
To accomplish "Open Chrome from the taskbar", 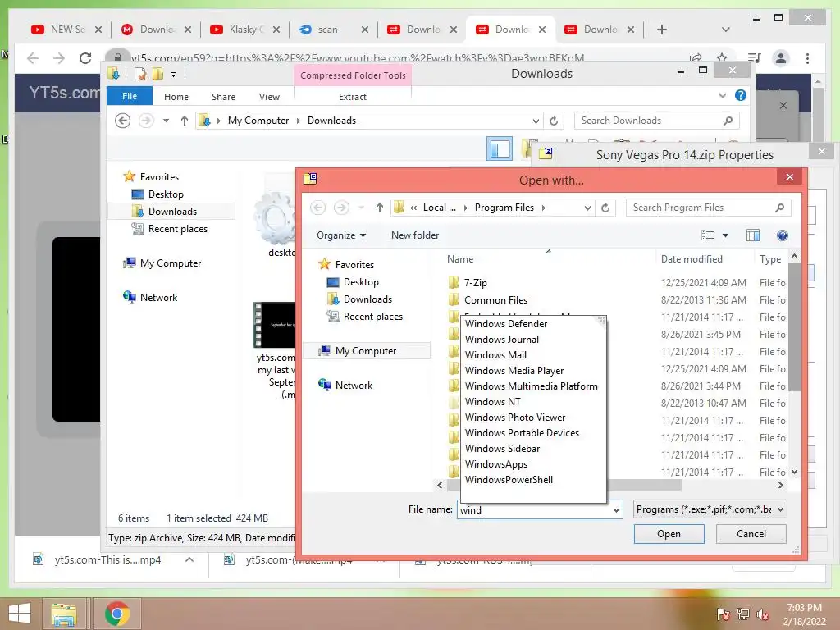I will coord(117,614).
